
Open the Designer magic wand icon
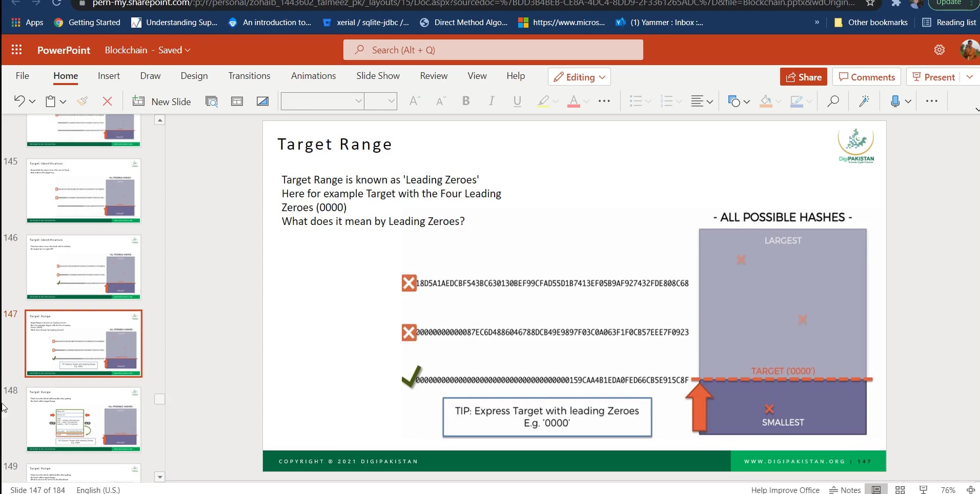[x=864, y=101]
